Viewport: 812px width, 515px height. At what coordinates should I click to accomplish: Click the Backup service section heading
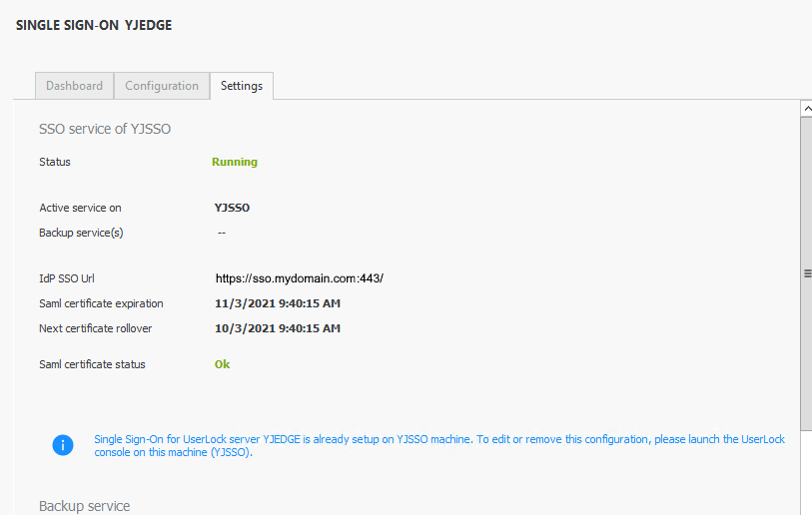point(85,506)
